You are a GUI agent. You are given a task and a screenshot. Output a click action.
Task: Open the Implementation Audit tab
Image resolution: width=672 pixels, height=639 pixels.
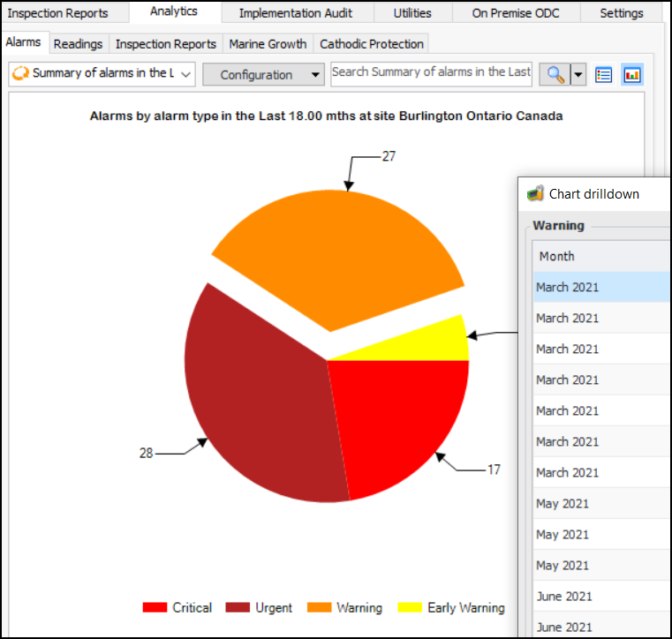[296, 13]
